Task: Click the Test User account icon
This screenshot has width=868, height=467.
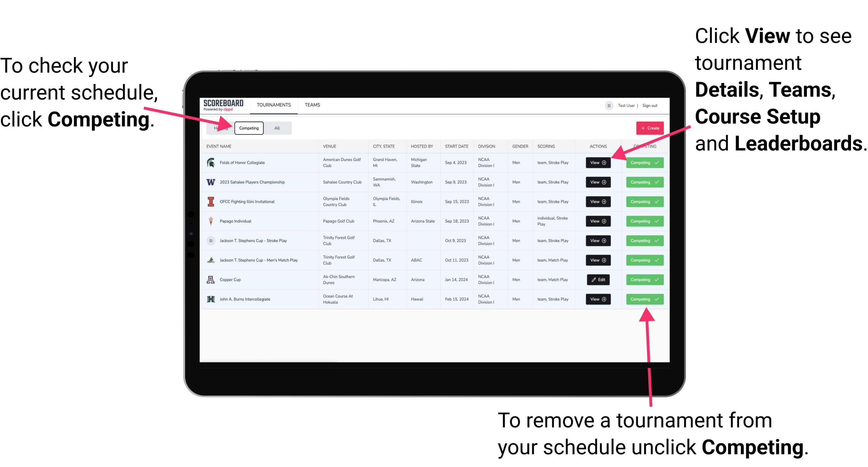Action: [x=608, y=105]
